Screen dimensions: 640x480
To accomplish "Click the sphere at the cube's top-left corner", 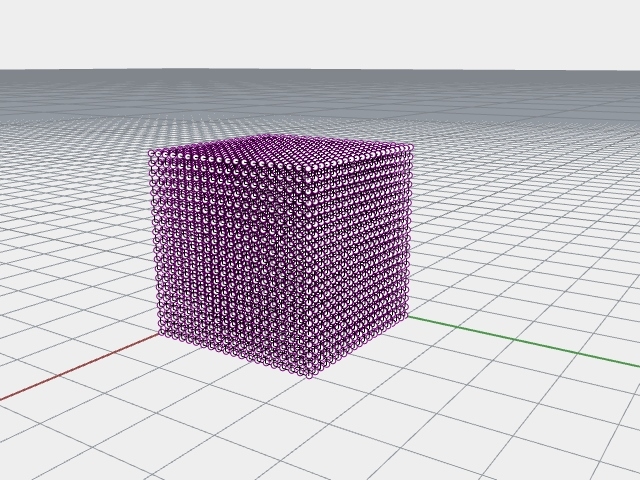I will (153, 153).
